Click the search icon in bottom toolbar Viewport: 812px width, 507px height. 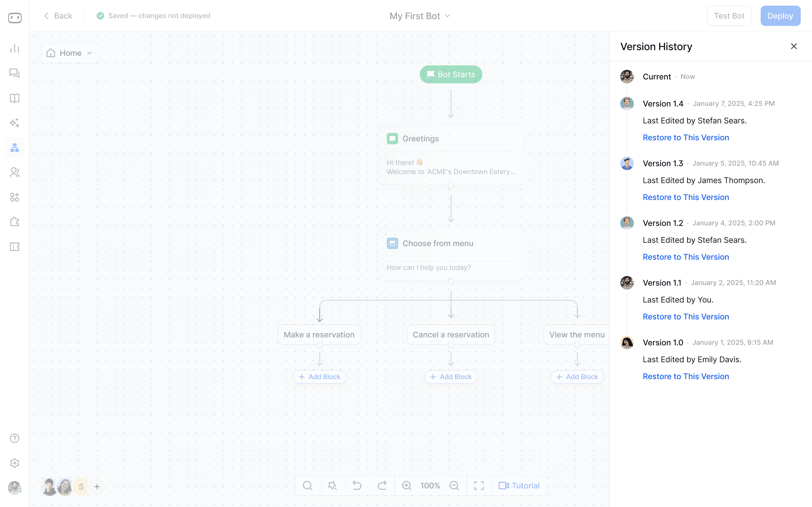click(x=307, y=486)
